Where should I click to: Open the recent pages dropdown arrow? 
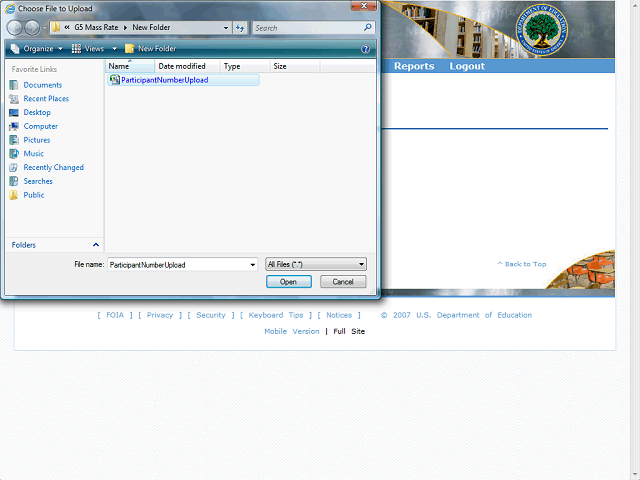coord(44,28)
